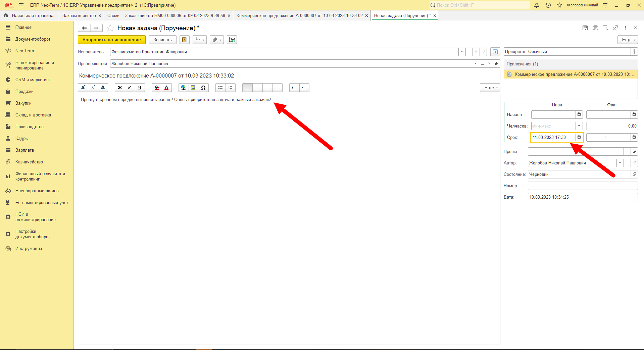Viewport: 644px width, 350px height.
Task: Align text left
Action: (247, 88)
